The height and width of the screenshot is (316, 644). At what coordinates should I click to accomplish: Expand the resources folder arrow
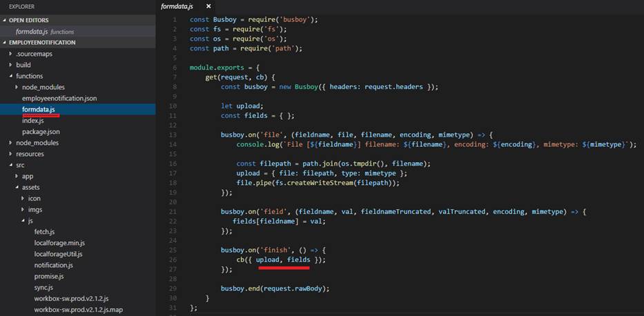coord(10,154)
